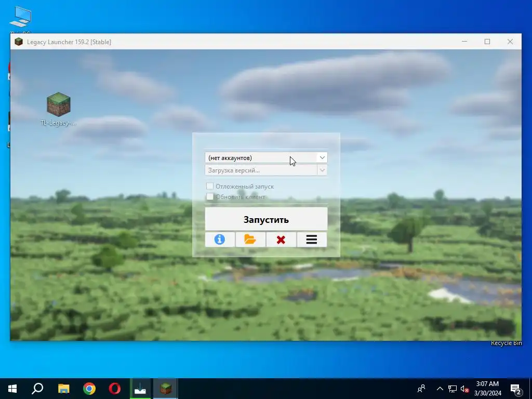Minimize the Legacy Launcher window
This screenshot has height=399, width=532.
[464, 42]
